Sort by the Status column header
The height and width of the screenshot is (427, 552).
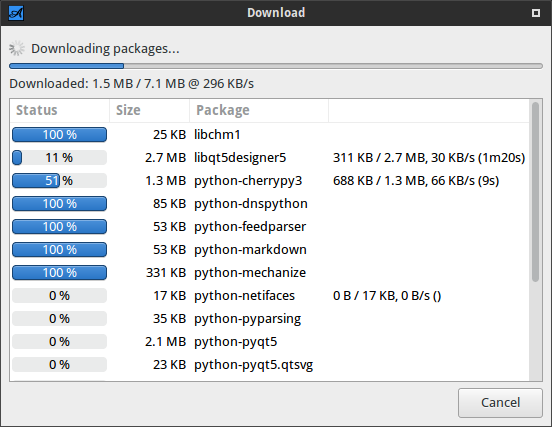(x=59, y=110)
